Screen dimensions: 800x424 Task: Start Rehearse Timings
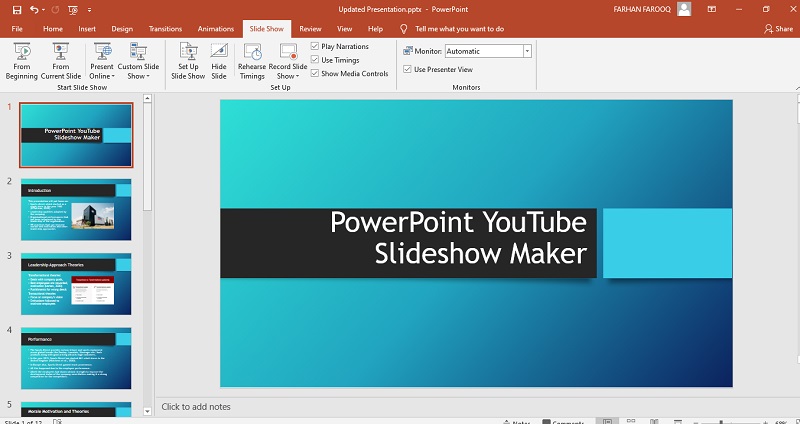[252, 61]
